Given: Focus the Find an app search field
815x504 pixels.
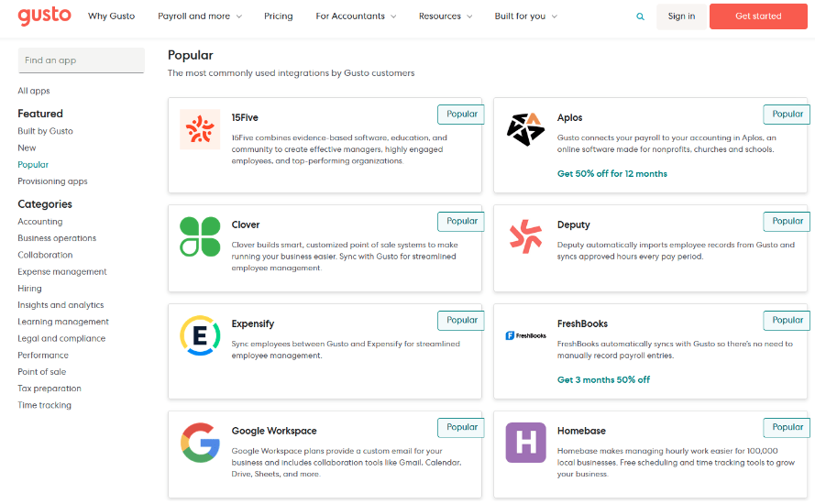Looking at the screenshot, I should pos(81,60).
